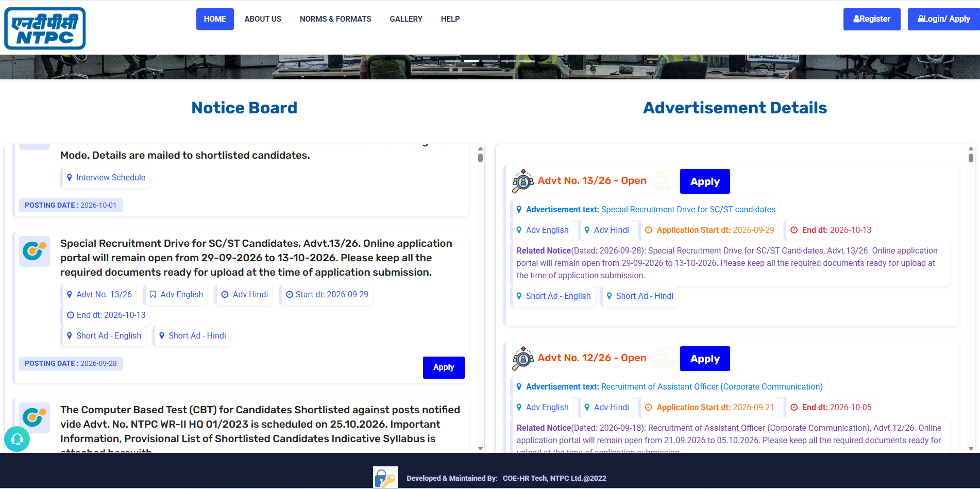980x489 pixels.
Task: Apply for Advt No. 12/26 in Advertisement Details
Action: coord(705,359)
